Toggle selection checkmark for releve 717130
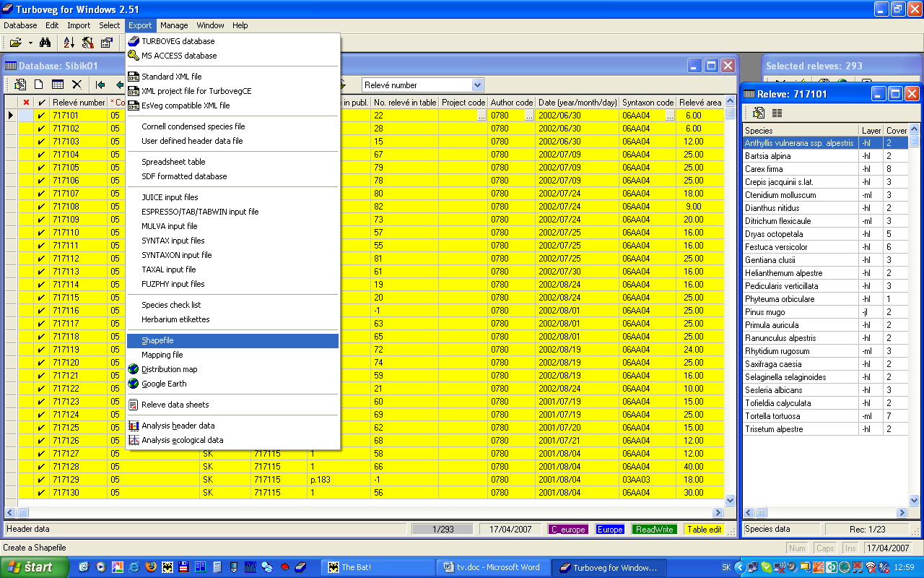 (42, 493)
